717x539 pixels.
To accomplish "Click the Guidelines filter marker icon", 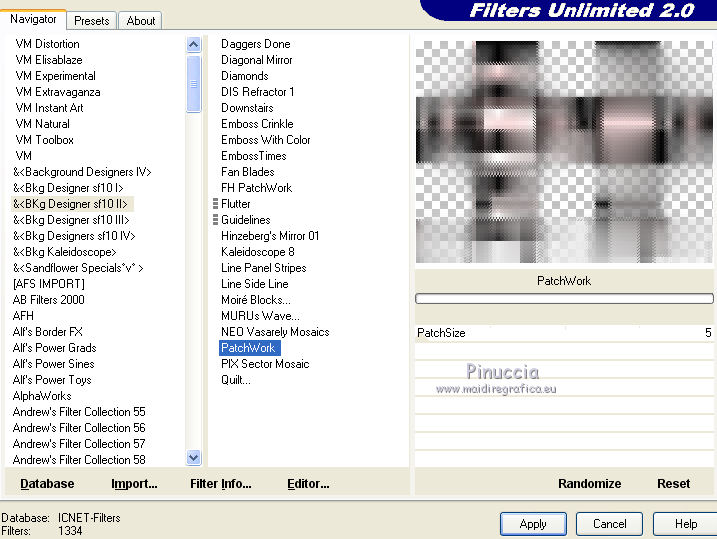I will click(x=215, y=220).
